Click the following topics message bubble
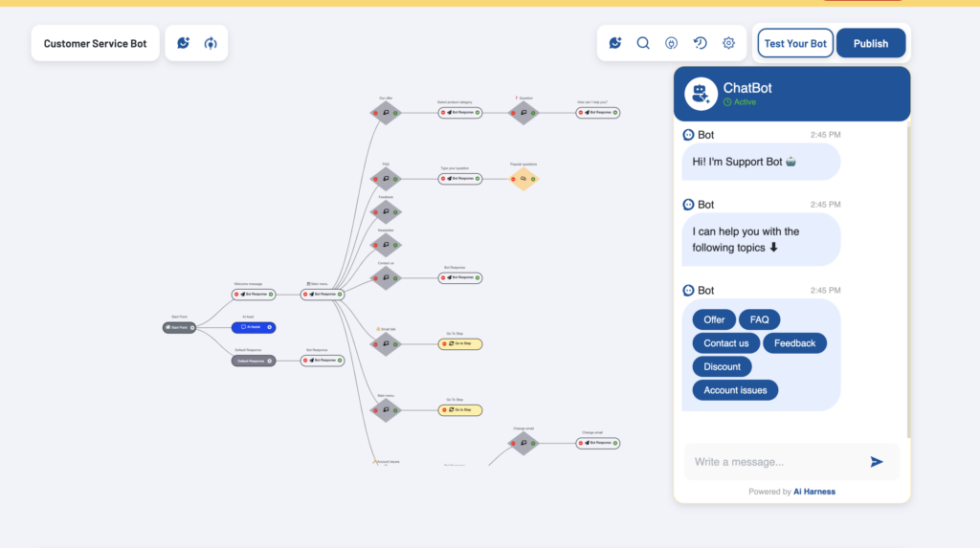Image resolution: width=980 pixels, height=548 pixels. coord(761,240)
